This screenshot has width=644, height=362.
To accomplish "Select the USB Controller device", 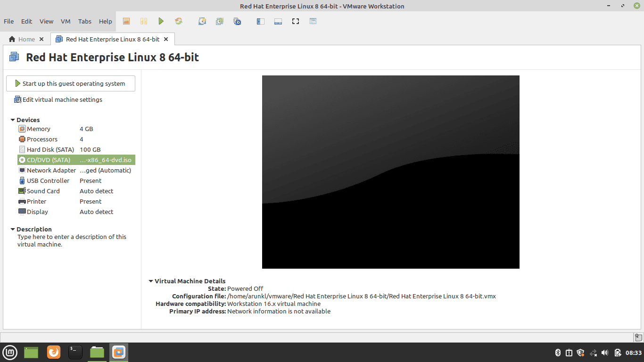I will tap(76, 181).
